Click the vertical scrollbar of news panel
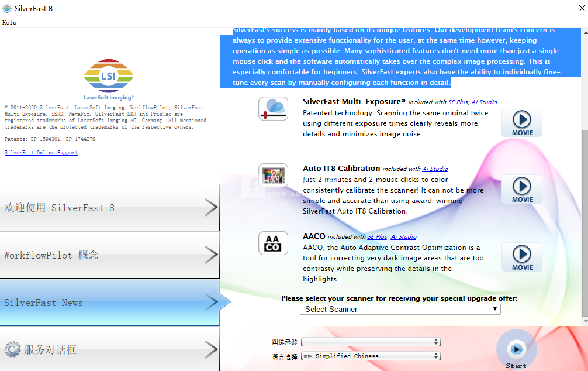 tap(585, 223)
